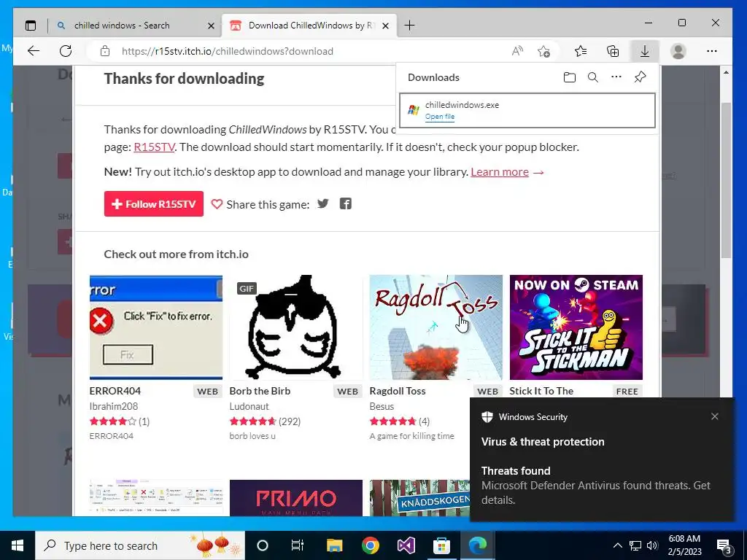747x560 pixels.
Task: Open the Action Center notifications icon
Action: [724, 546]
